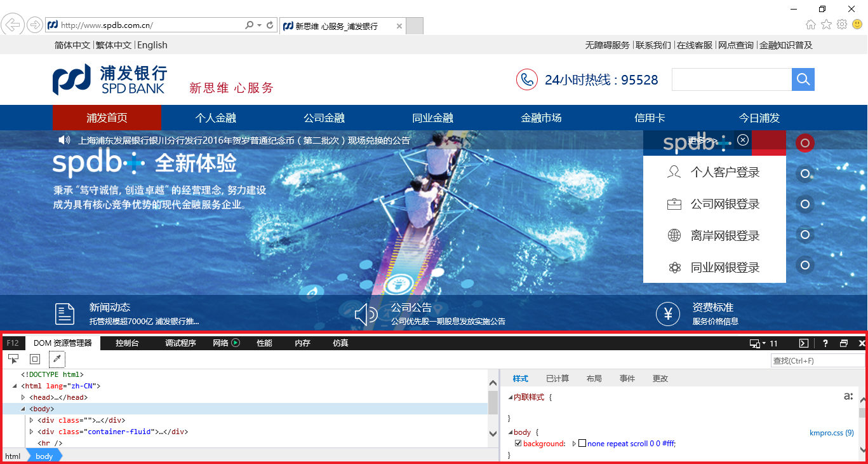
Task: Open the document mode monitor icon
Action: (x=755, y=343)
